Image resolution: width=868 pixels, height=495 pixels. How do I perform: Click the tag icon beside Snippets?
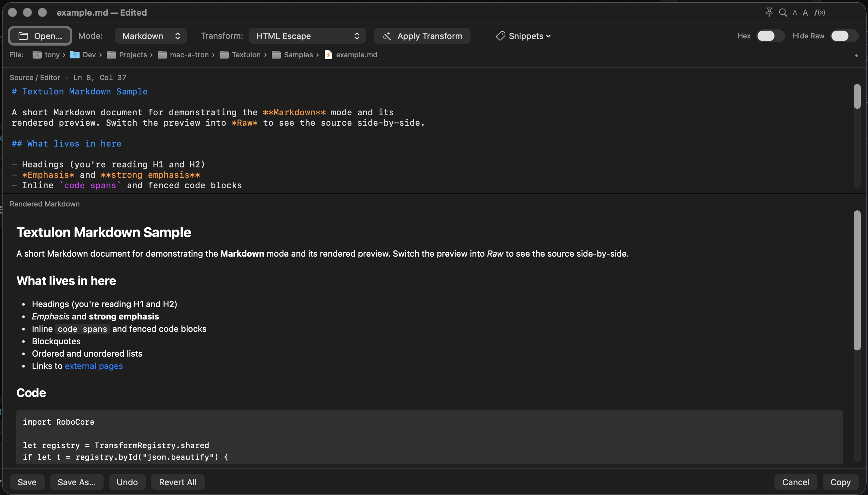tap(500, 36)
